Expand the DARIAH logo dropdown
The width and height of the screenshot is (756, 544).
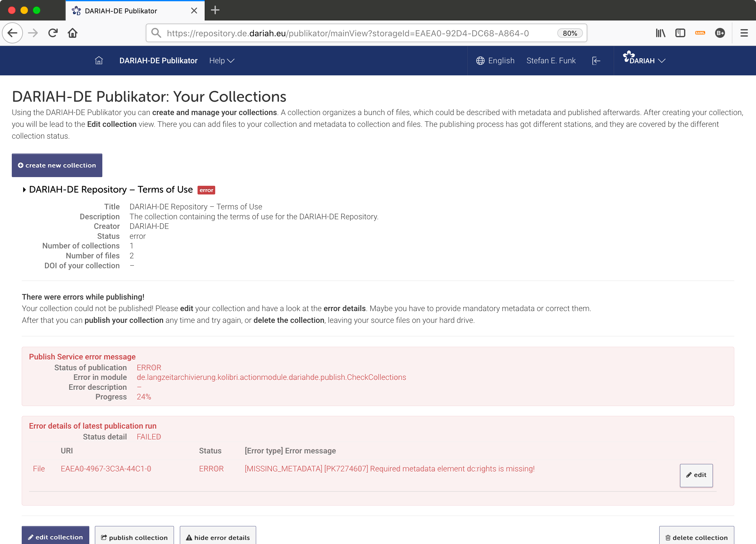pos(644,59)
